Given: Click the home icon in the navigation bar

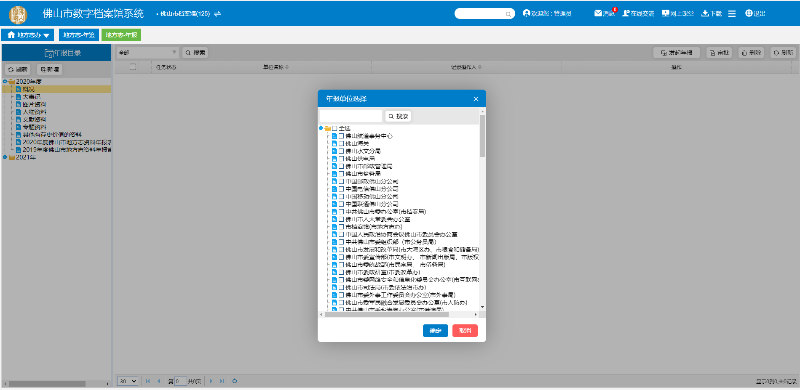Looking at the screenshot, I should (x=11, y=35).
